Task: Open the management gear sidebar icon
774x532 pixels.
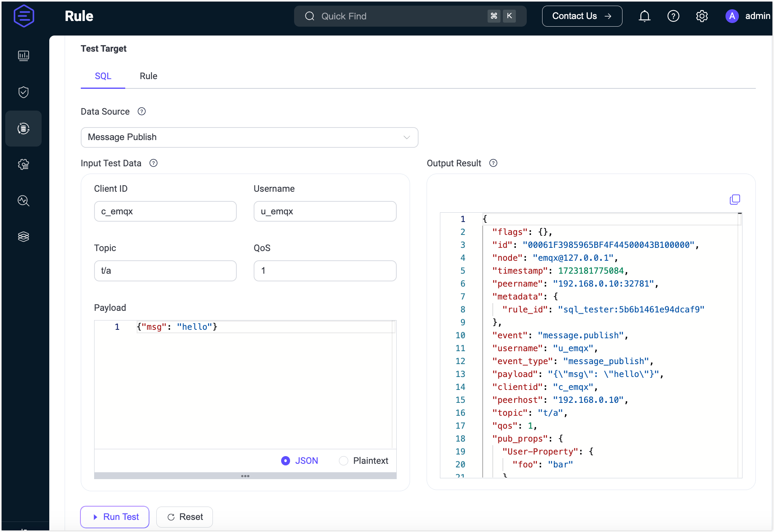Action: click(23, 164)
